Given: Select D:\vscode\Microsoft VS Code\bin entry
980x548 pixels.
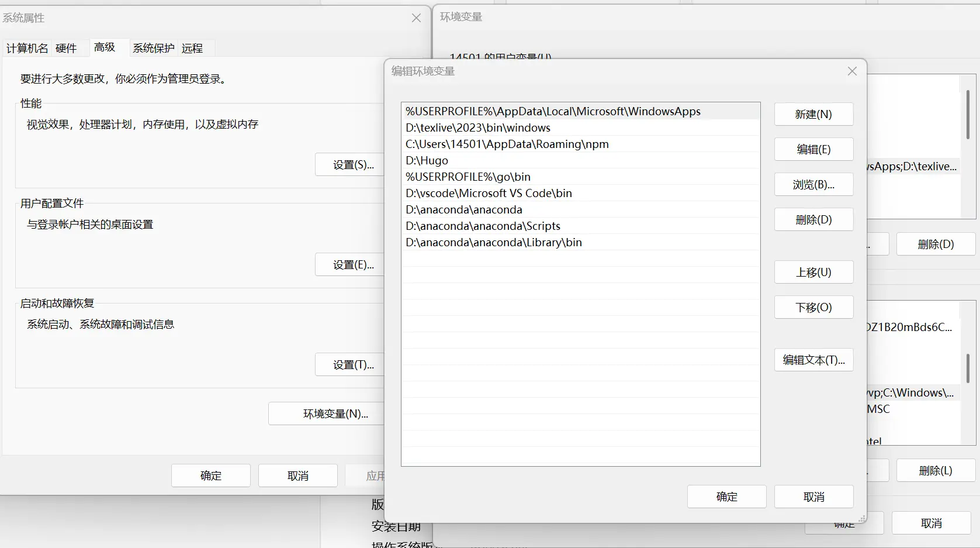Looking at the screenshot, I should (x=580, y=193).
